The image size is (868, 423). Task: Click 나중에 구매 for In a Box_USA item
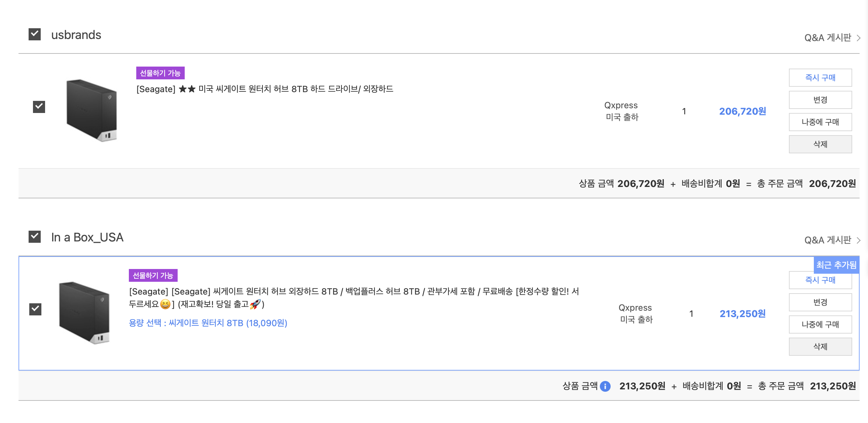pos(820,324)
